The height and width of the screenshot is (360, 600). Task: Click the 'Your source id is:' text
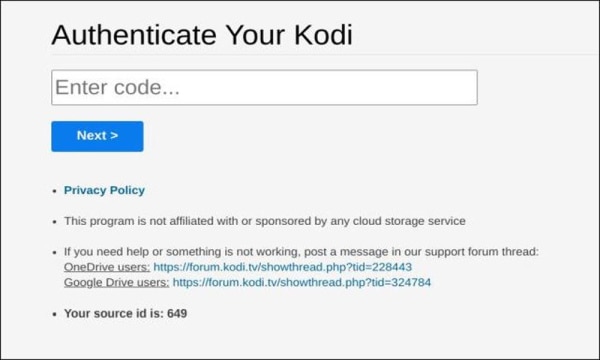[114, 313]
